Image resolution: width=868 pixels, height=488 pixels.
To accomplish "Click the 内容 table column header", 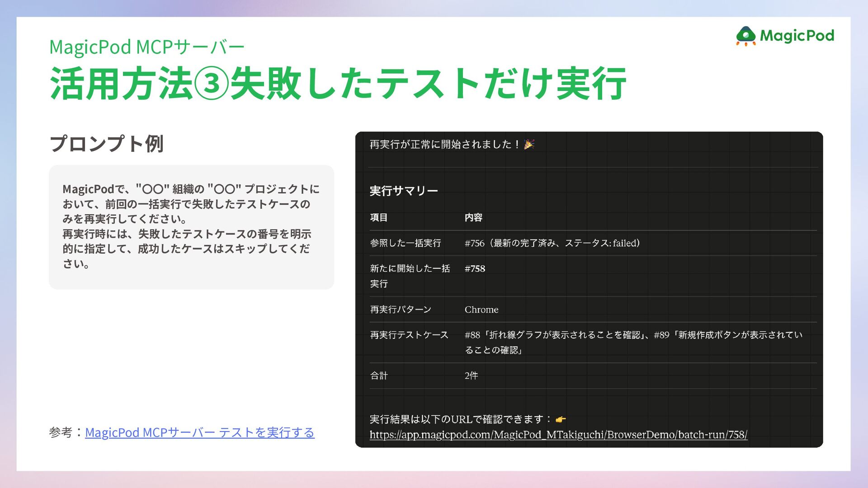I will point(473,218).
